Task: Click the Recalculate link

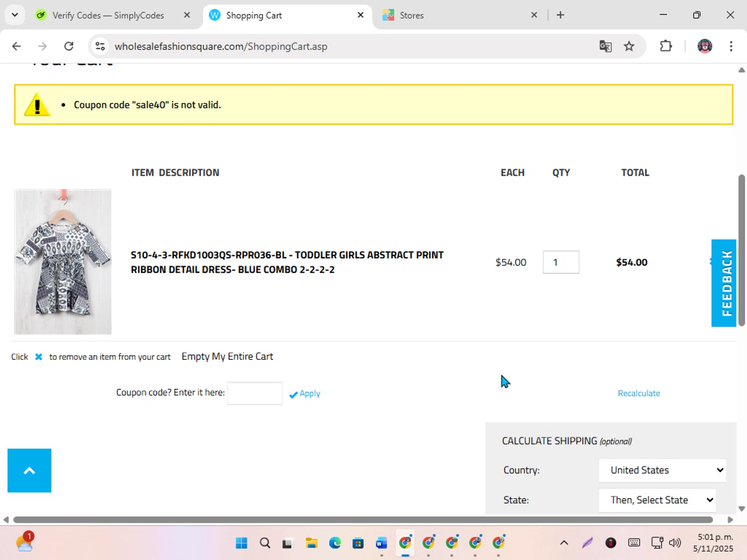Action: (639, 393)
